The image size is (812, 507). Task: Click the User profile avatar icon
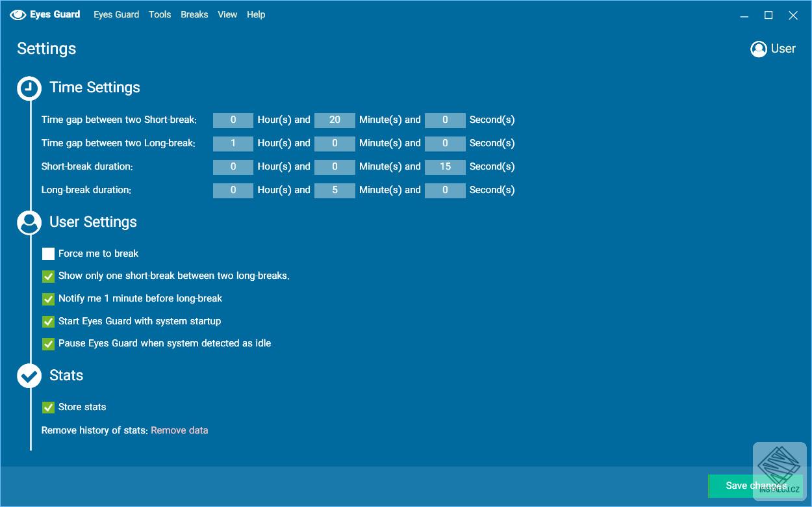tap(758, 49)
